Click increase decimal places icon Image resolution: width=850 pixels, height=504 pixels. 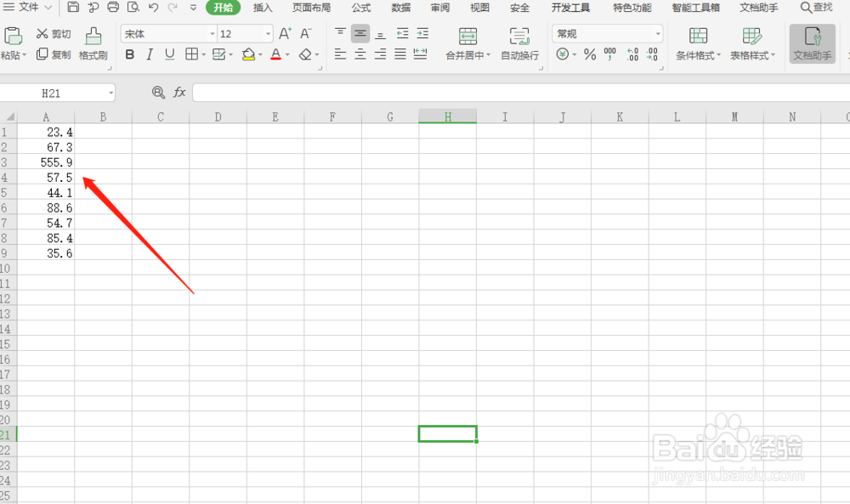[632, 54]
